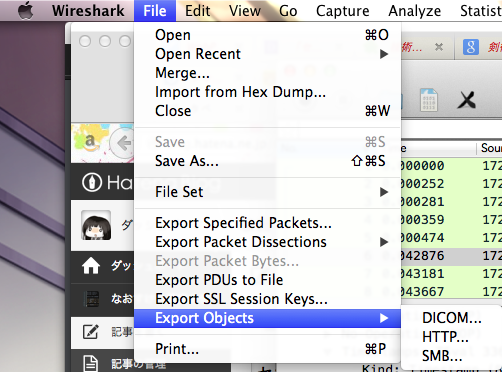This screenshot has height=372, width=502.
Task: Select Export PDUs to File
Action: pyautogui.click(x=267, y=280)
